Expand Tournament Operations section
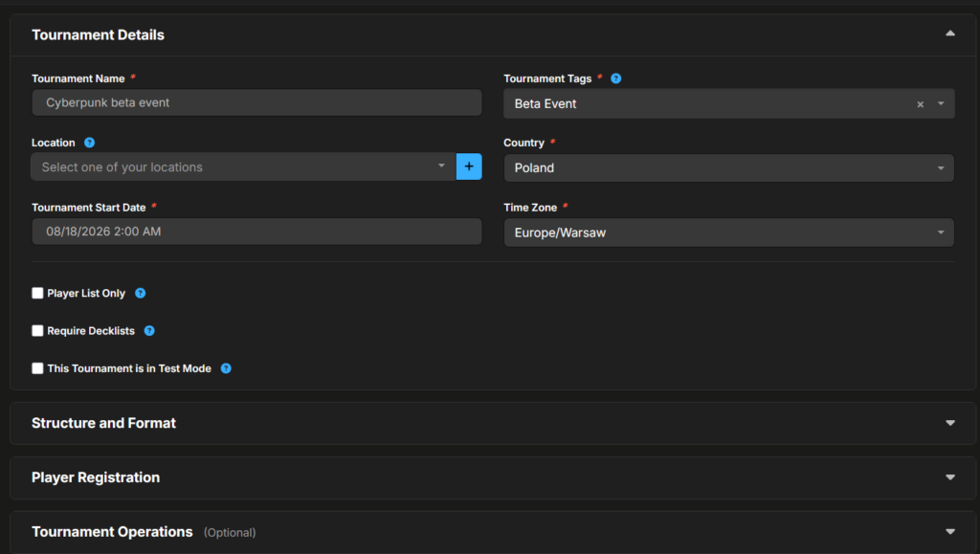The image size is (980, 554). (950, 532)
